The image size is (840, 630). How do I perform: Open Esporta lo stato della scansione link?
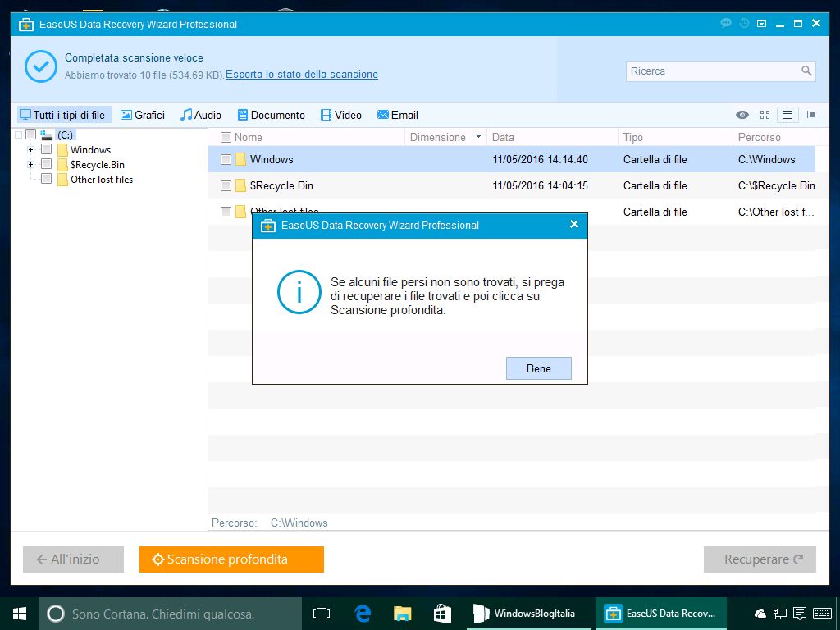pos(302,75)
